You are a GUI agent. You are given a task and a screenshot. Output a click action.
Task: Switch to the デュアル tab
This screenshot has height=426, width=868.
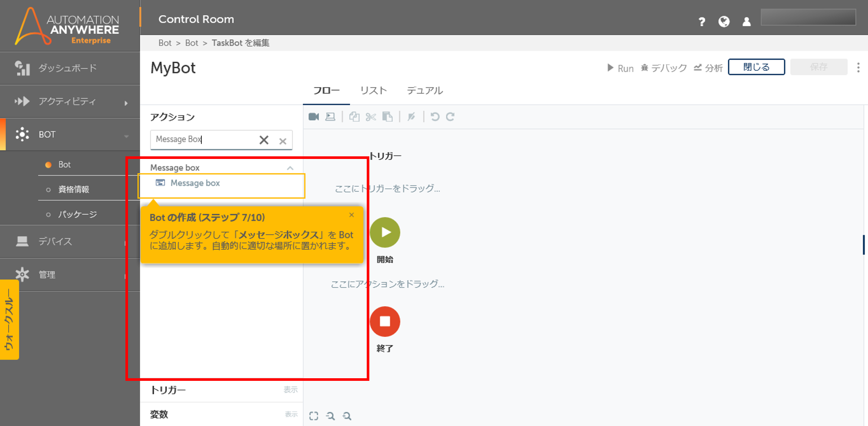[425, 90]
